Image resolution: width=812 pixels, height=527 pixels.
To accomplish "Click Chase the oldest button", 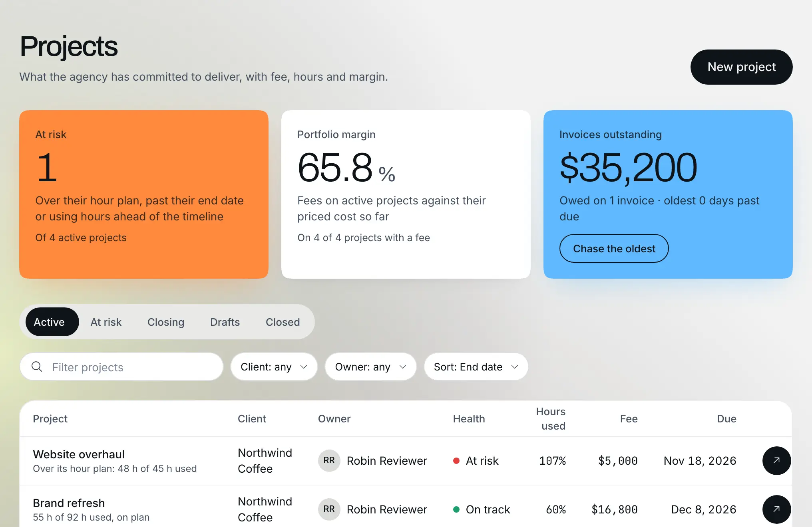I will pyautogui.click(x=614, y=248).
